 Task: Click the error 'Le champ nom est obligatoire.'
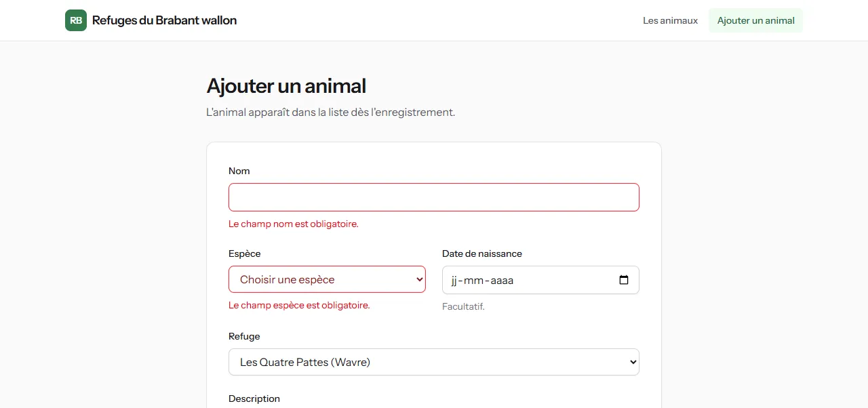[294, 224]
